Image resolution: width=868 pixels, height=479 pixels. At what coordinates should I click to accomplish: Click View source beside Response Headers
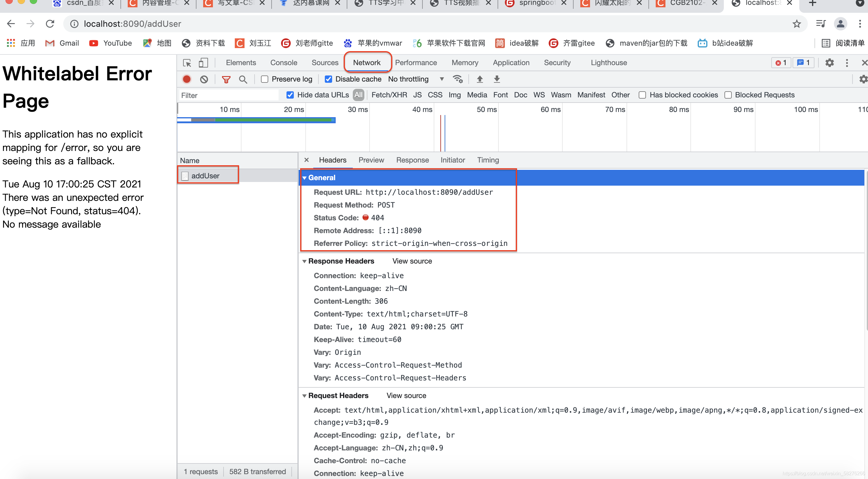coord(412,261)
